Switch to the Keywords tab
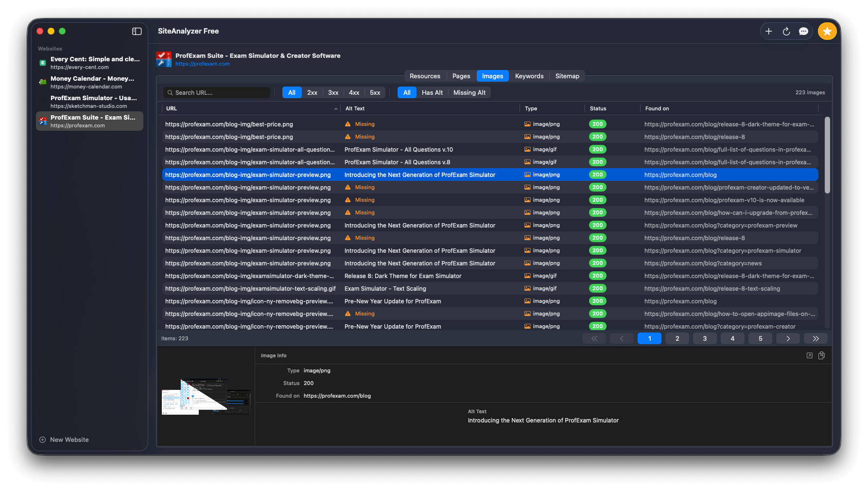The height and width of the screenshot is (491, 868). tap(529, 76)
